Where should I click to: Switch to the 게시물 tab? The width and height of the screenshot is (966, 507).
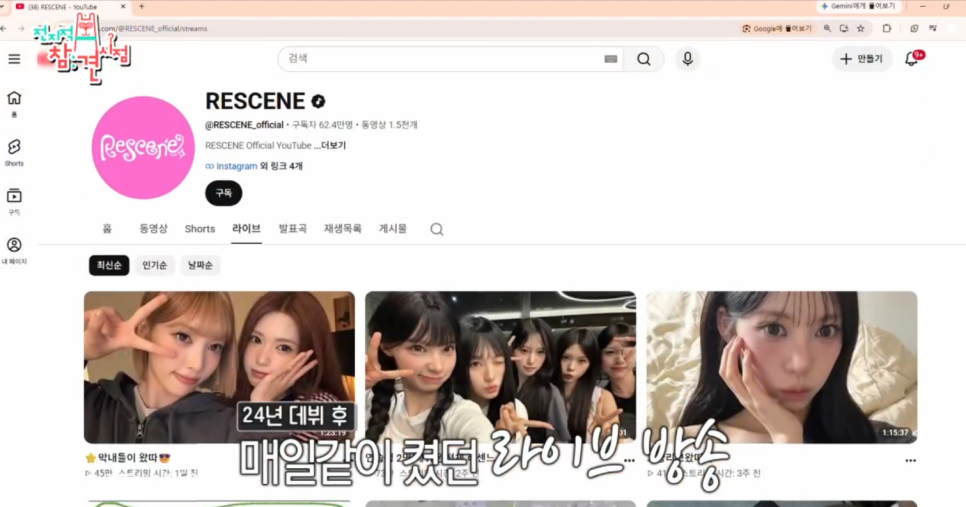click(392, 229)
